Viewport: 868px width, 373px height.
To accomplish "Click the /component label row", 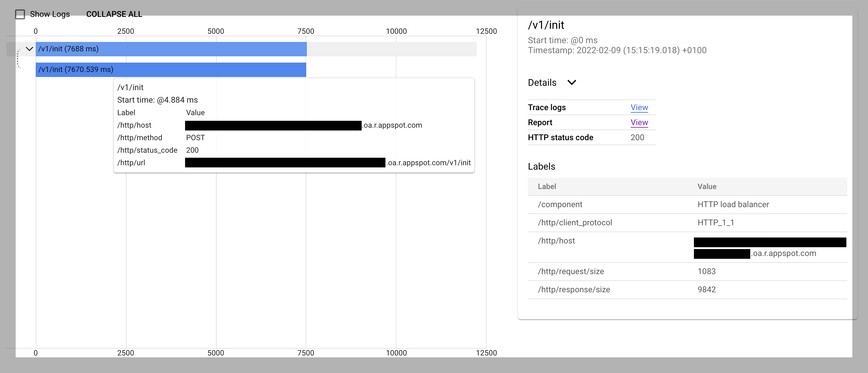I will pos(560,205).
